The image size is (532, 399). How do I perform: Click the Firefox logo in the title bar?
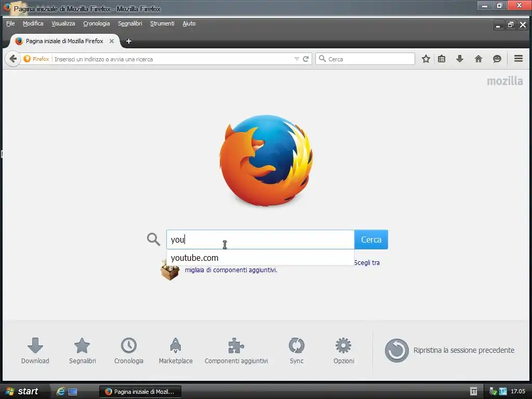[7, 7]
